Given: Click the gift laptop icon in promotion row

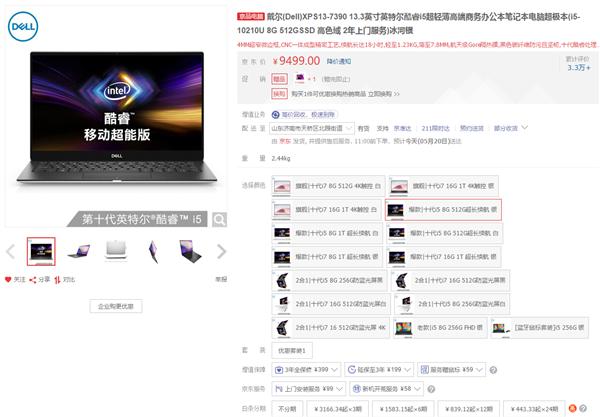Looking at the screenshot, I should [x=299, y=78].
